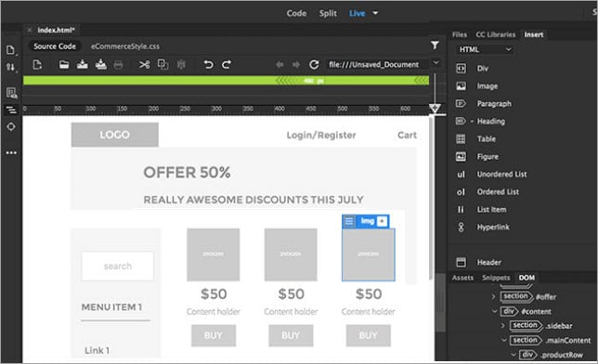Select the DOM panel tab
This screenshot has width=598, height=364.
(x=526, y=278)
